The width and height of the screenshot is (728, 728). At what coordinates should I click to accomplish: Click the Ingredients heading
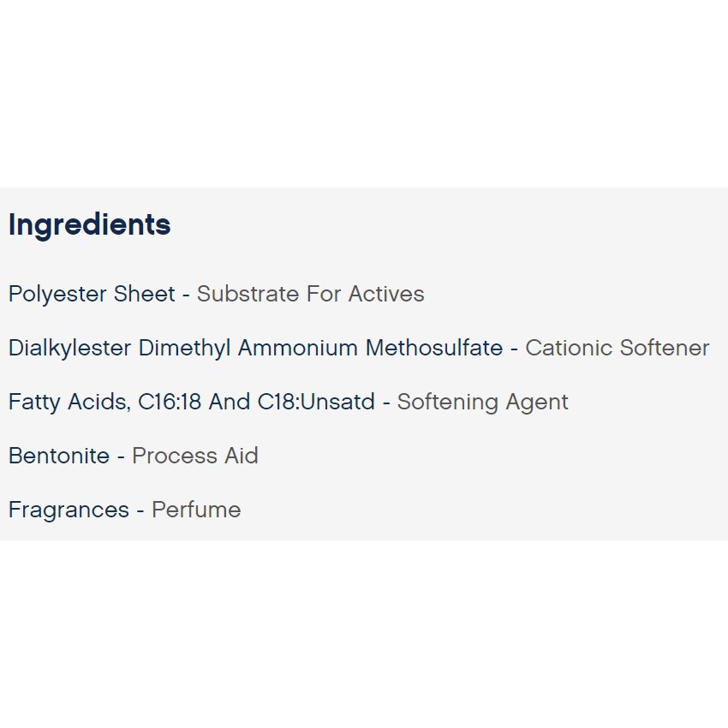89,224
